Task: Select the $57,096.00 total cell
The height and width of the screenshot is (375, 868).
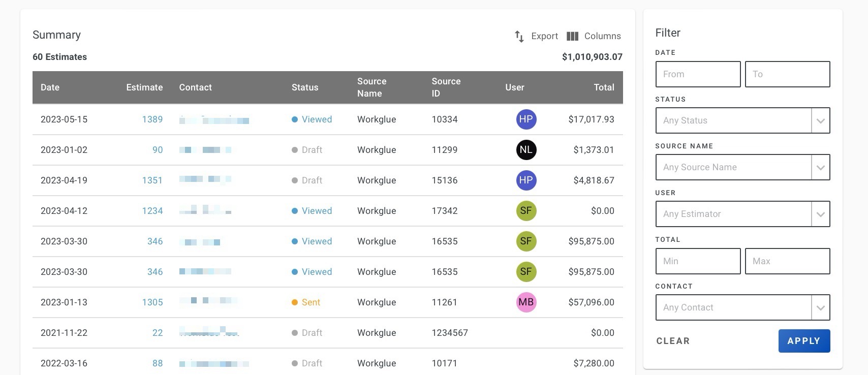Action: 591,302
